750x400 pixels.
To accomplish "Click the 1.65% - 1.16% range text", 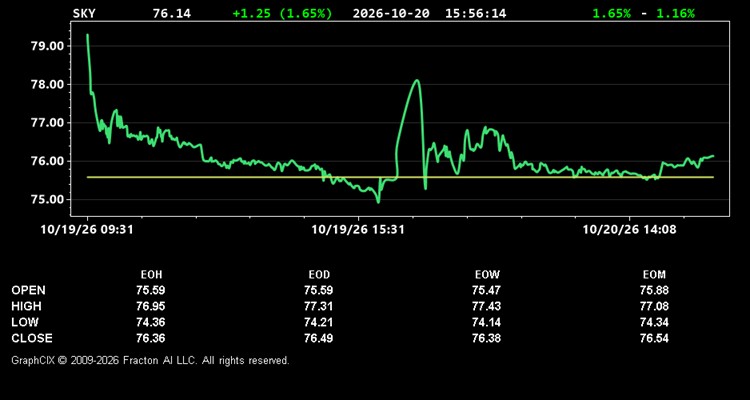I will [x=643, y=13].
